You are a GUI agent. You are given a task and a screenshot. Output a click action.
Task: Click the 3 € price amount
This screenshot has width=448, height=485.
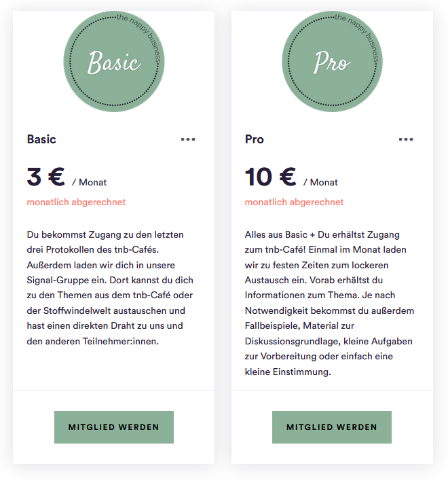pos(45,177)
